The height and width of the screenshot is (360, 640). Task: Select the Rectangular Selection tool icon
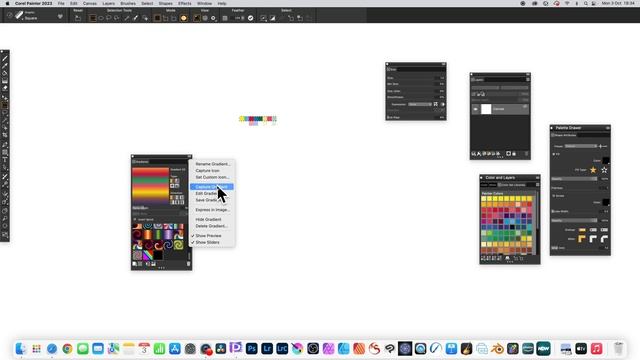(x=93, y=18)
